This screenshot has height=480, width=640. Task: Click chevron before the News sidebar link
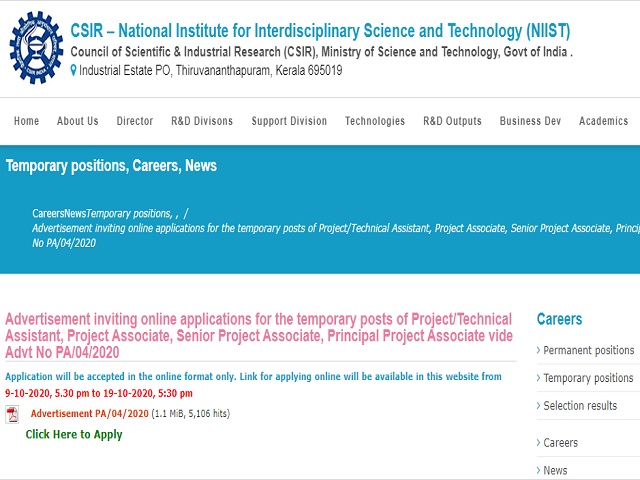point(538,470)
